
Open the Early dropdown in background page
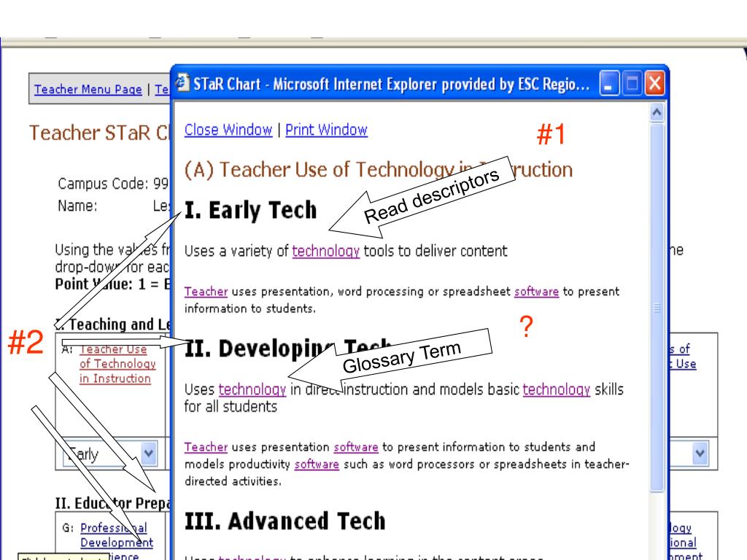pos(110,454)
